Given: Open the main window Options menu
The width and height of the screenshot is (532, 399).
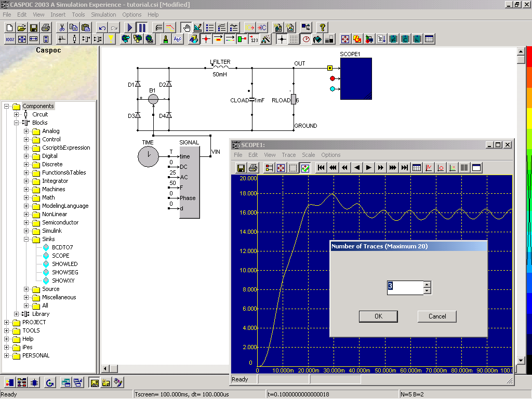Looking at the screenshot, I should (131, 15).
